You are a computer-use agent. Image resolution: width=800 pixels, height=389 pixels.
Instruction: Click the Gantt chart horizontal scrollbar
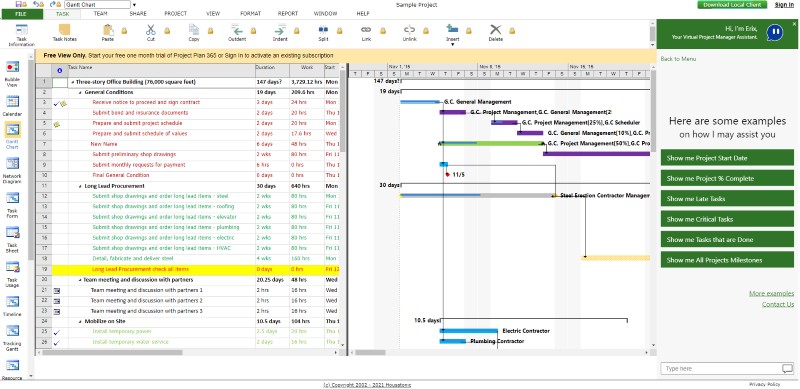[x=370, y=352]
